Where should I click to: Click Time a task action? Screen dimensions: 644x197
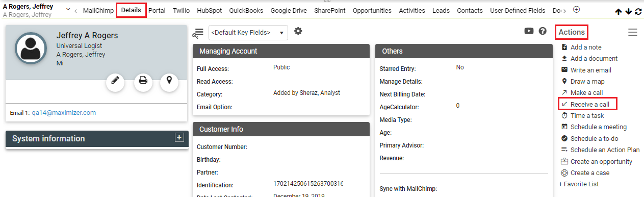(587, 116)
